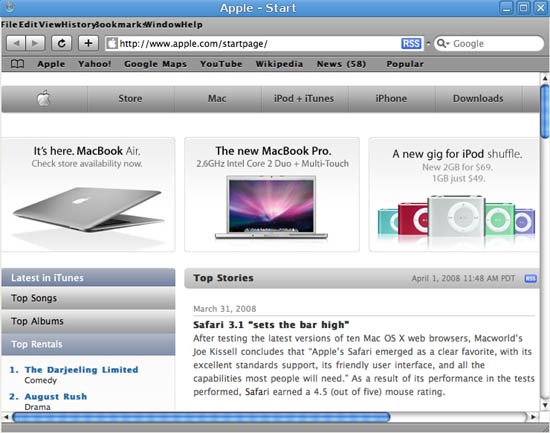Click the RSS badge in the address bar

coord(411,44)
